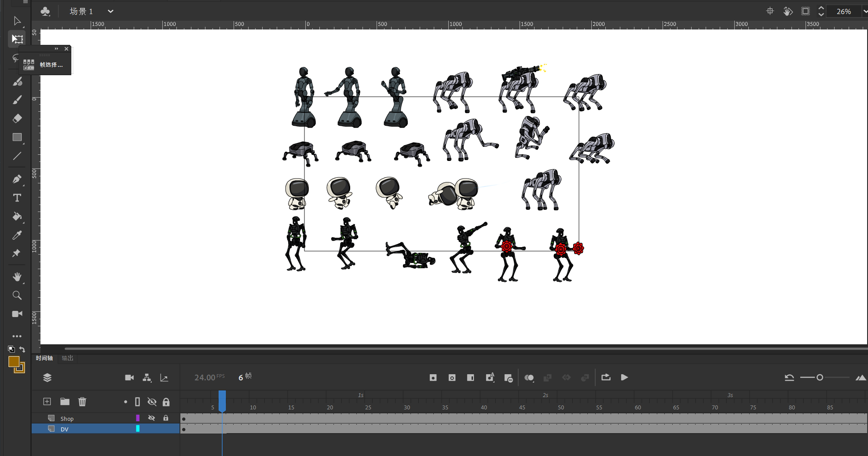Select the Free Transform tool
868x456 pixels.
click(x=17, y=39)
